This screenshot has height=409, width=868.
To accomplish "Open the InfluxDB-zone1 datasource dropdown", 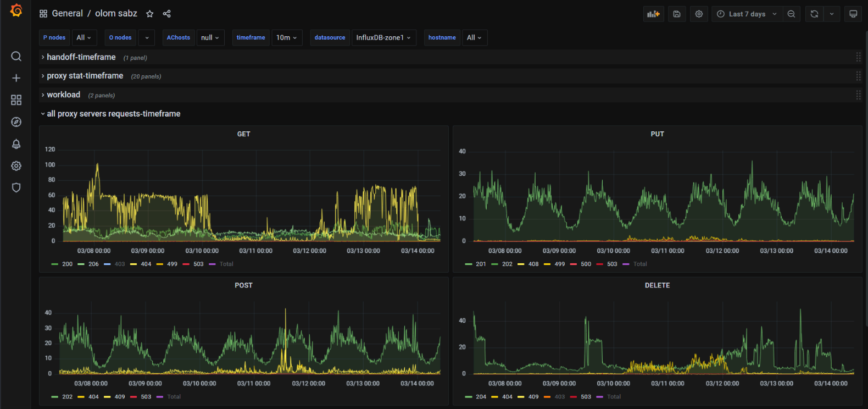I will (383, 38).
